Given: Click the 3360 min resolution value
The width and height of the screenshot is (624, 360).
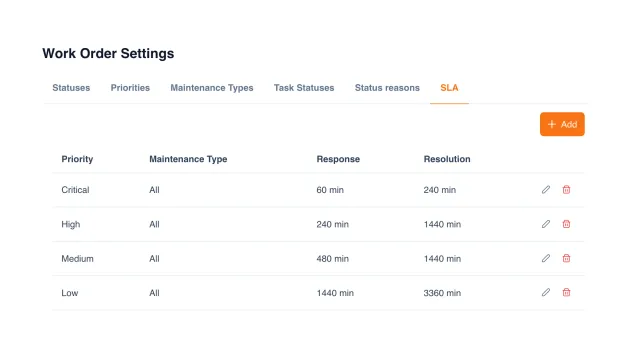Looking at the screenshot, I should point(442,293).
